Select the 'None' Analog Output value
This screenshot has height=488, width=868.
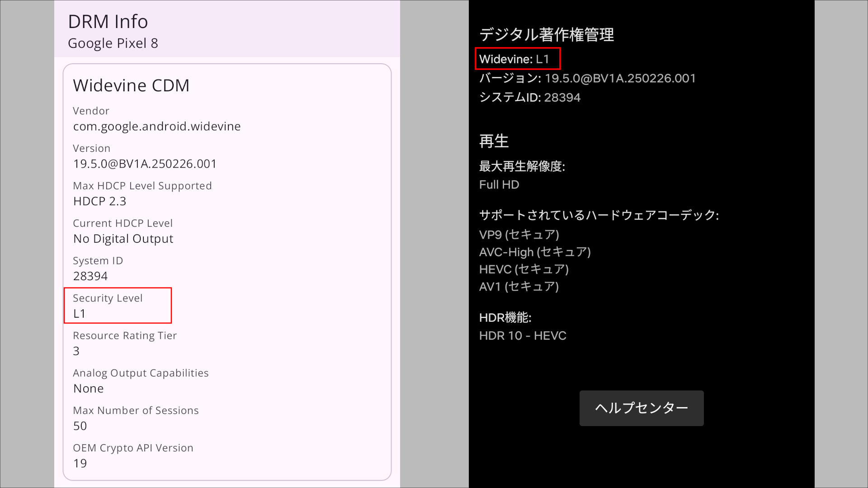88,388
